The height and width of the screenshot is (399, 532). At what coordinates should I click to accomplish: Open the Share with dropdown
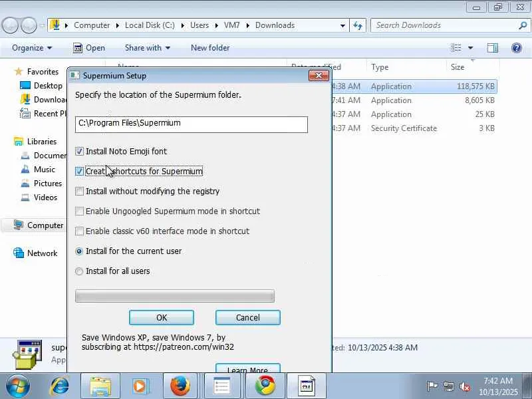148,48
